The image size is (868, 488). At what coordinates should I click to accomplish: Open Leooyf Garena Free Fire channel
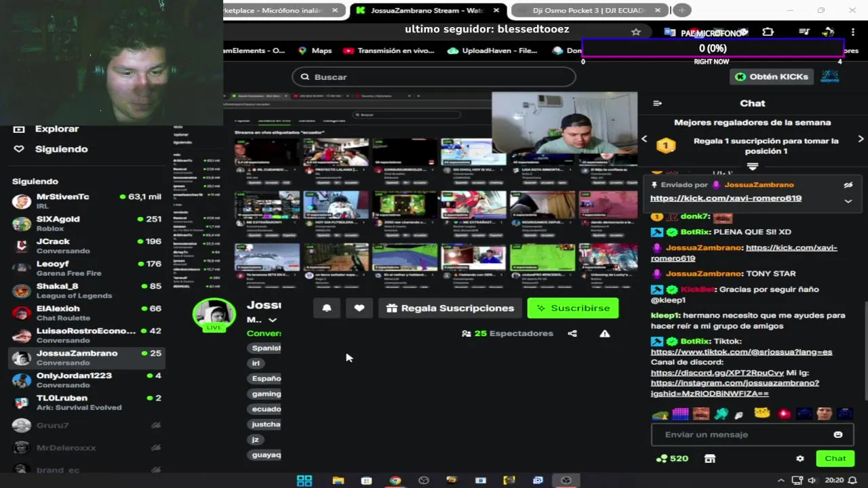coord(86,268)
